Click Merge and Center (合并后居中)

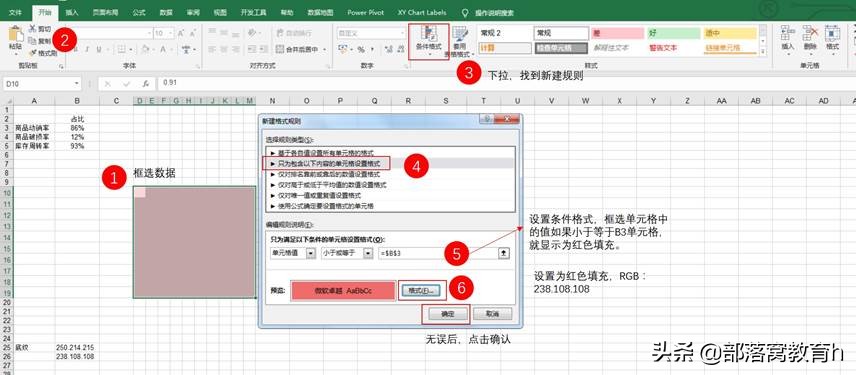point(298,50)
